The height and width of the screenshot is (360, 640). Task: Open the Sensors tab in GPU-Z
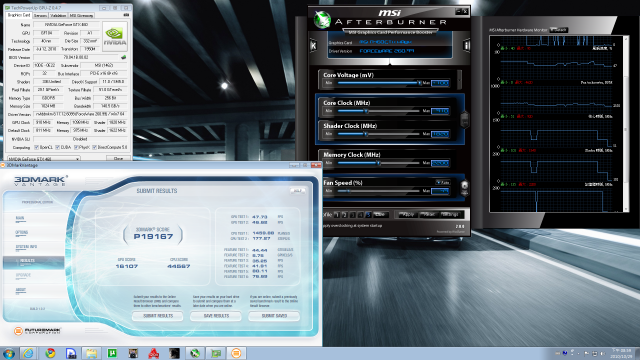coord(40,16)
